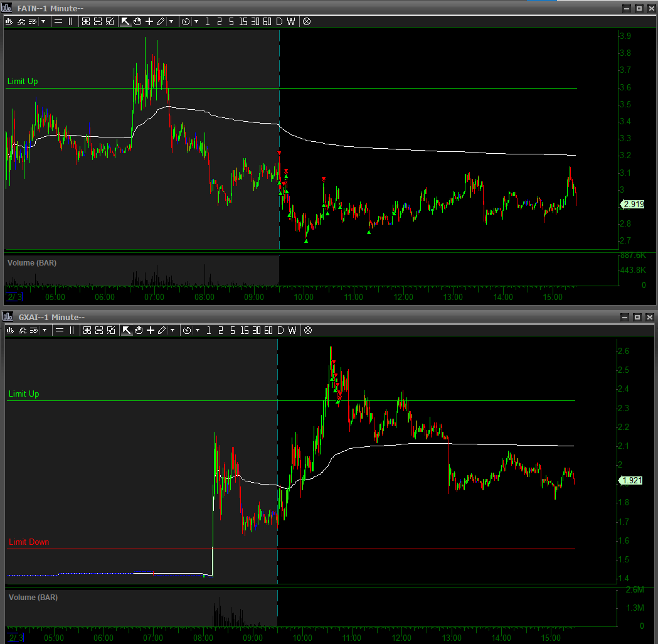Select arrow pointer tool in FATN toolbar
Screen dimensions: 658x644
tap(125, 21)
